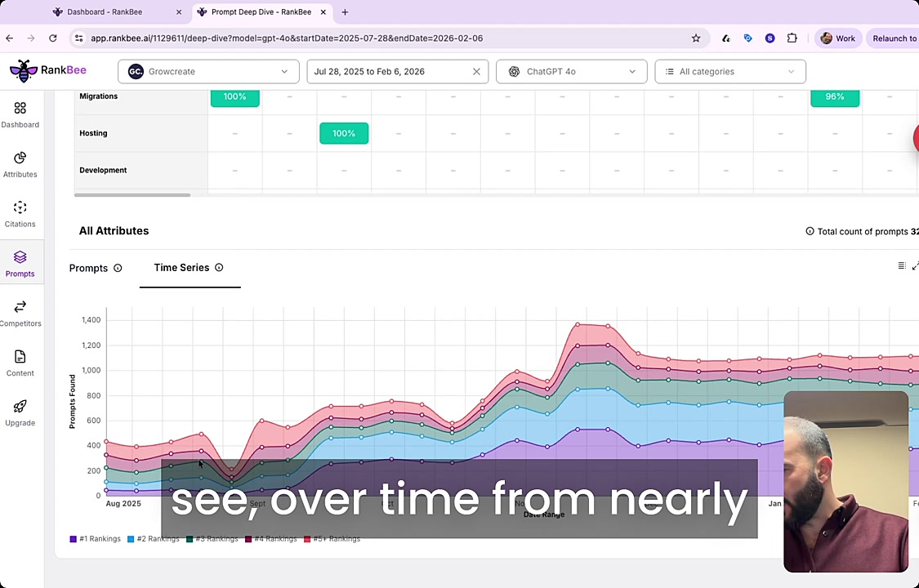Clear the date range with X button
This screenshot has width=919, height=588.
(x=476, y=72)
